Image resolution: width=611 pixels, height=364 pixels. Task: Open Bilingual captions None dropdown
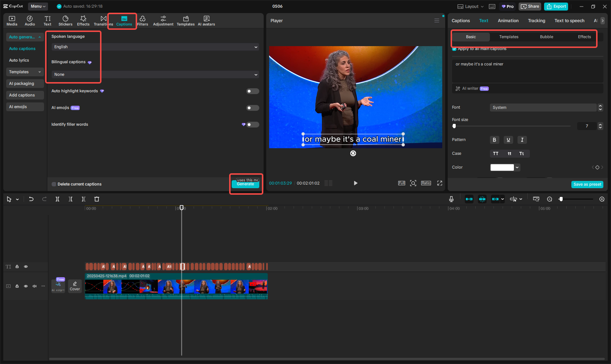tap(155, 74)
